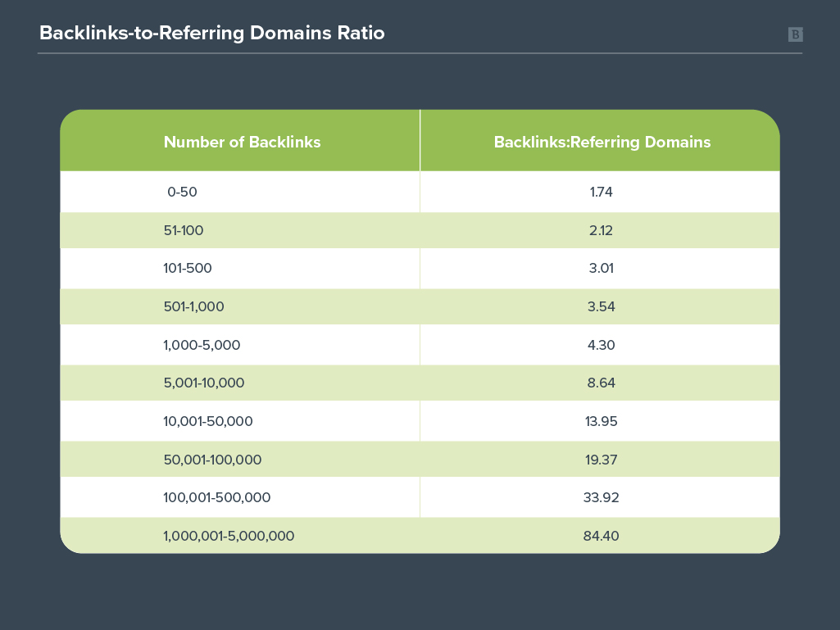Select the 3.54 ratio value

[x=600, y=307]
